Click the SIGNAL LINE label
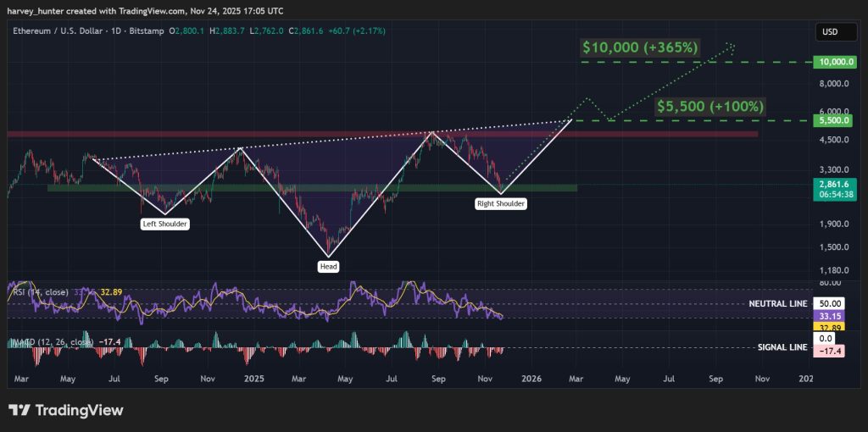This screenshot has height=432, width=868. [x=782, y=347]
